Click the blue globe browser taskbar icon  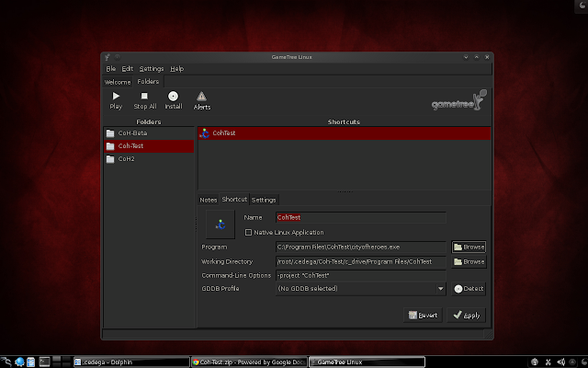pos(19,362)
